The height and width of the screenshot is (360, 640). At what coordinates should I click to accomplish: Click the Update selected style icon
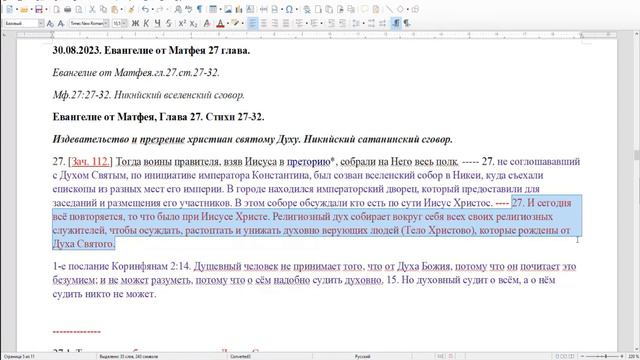pos(50,23)
